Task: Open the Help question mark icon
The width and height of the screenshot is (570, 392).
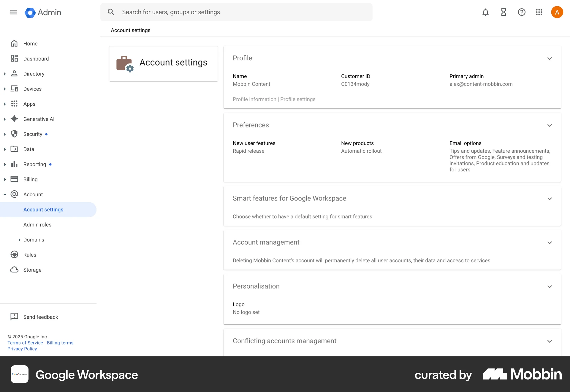Action: click(x=521, y=12)
